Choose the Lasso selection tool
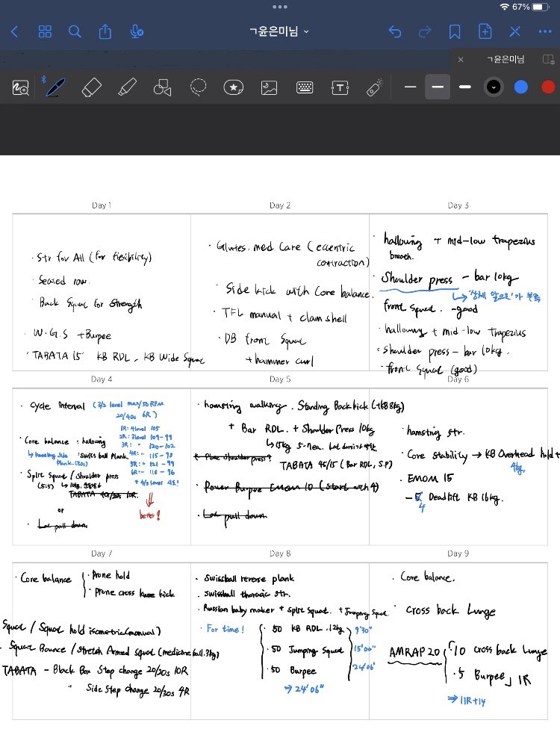 pos(198,87)
